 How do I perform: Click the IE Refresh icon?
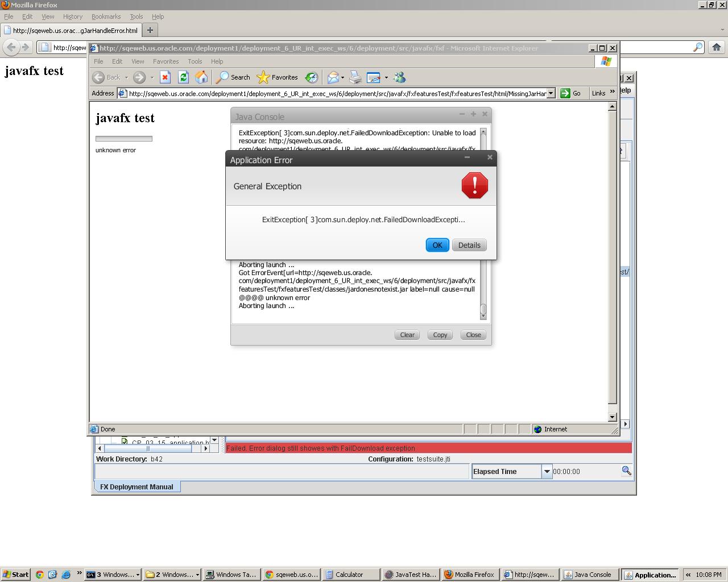pyautogui.click(x=183, y=77)
